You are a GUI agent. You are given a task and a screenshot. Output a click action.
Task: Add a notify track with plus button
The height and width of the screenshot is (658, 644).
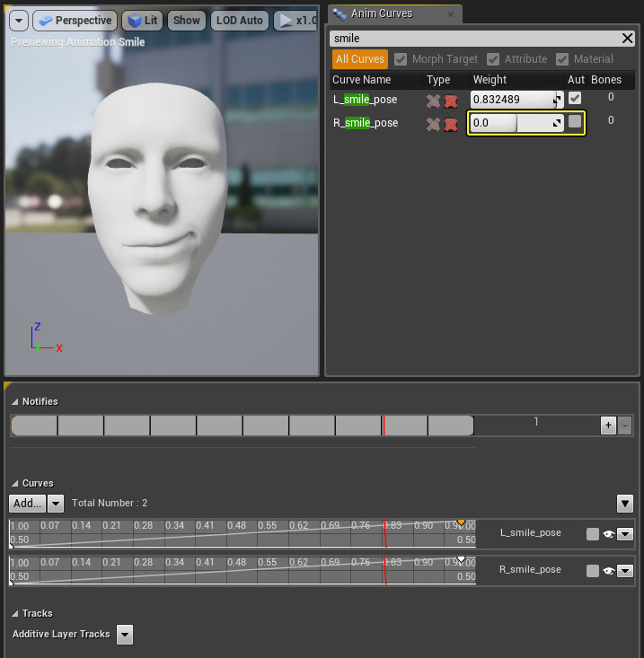pos(608,426)
